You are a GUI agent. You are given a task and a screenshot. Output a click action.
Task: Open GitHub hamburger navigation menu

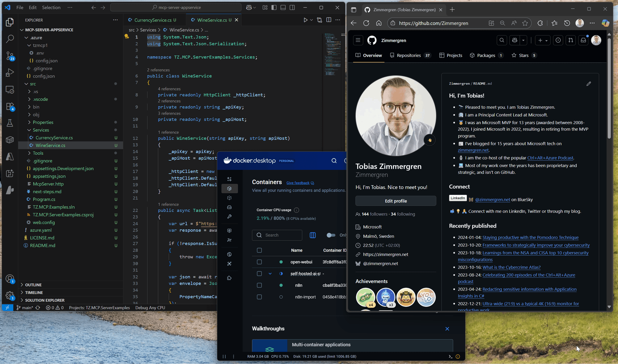(358, 40)
